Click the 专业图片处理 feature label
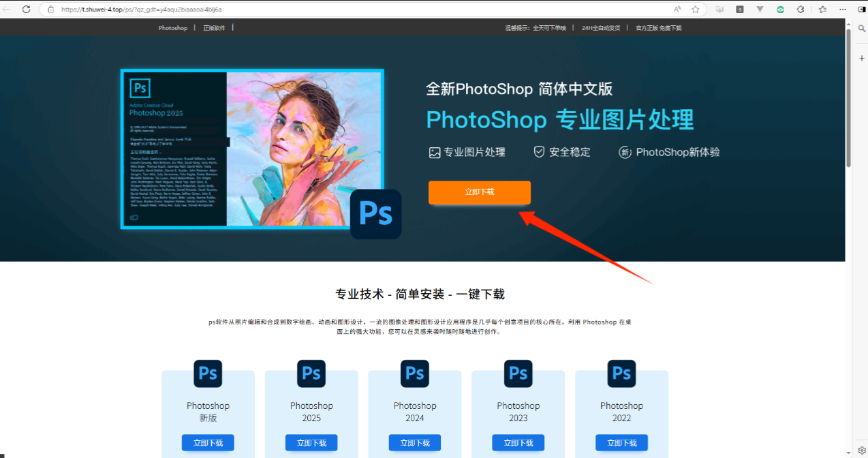This screenshot has width=868, height=458. click(475, 153)
